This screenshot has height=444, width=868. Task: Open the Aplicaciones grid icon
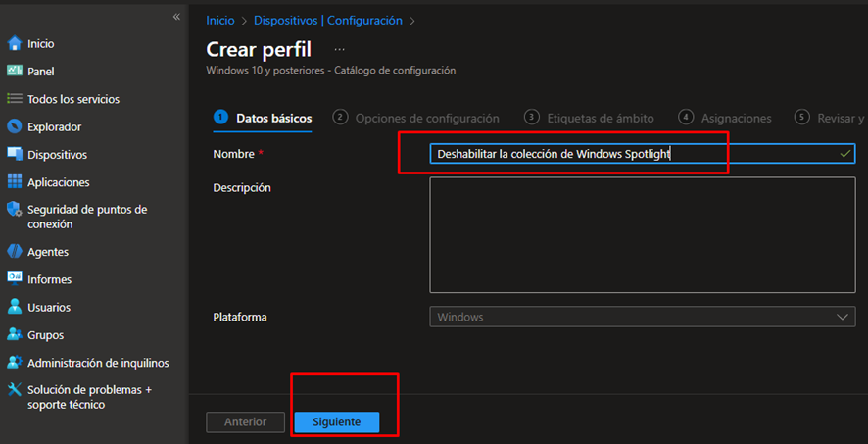pyautogui.click(x=15, y=182)
